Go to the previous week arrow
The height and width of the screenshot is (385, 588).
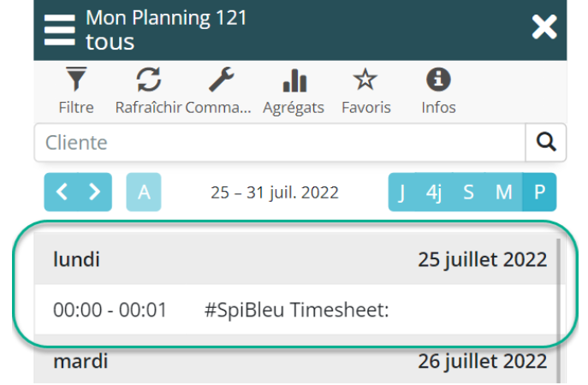(x=62, y=192)
